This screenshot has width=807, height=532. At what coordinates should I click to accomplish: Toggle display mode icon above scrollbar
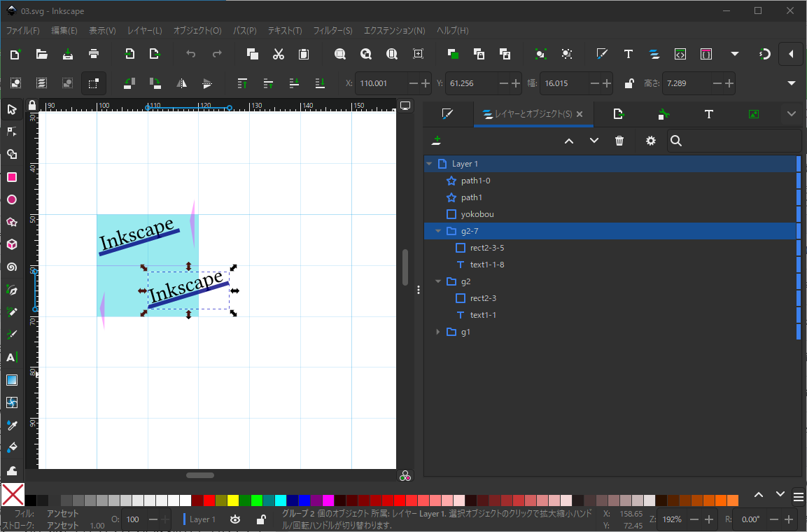(405, 106)
